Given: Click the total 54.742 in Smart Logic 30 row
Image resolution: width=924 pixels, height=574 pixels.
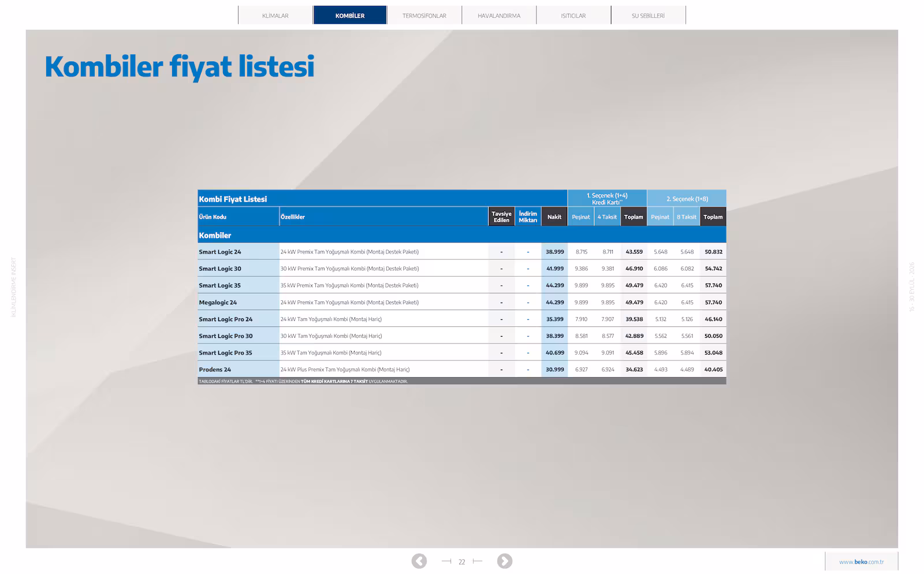Looking at the screenshot, I should pos(714,269).
